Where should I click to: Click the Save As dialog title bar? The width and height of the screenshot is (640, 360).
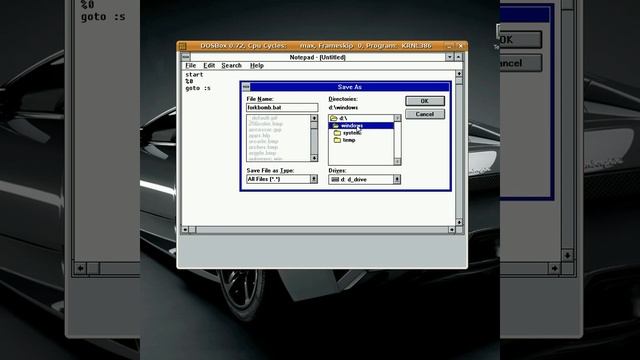coord(350,87)
